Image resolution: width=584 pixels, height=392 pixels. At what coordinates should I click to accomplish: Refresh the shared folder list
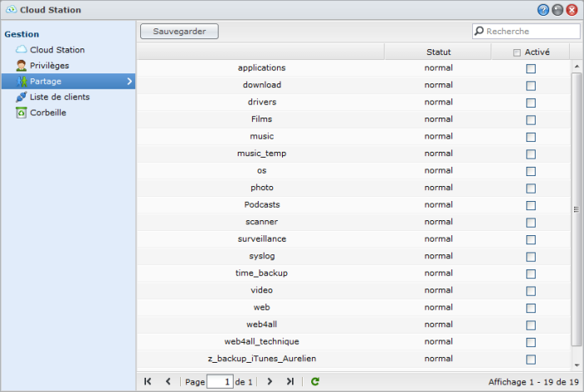(x=315, y=381)
